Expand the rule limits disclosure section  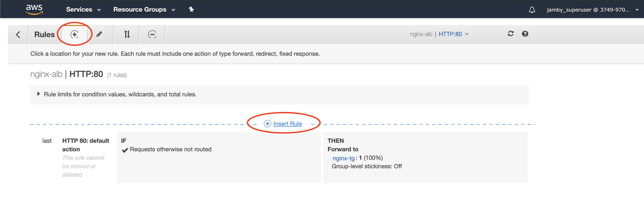click(x=39, y=94)
